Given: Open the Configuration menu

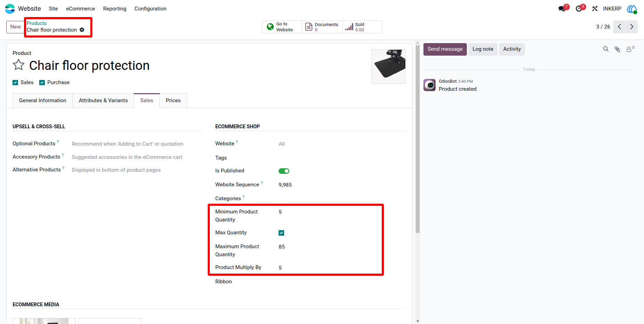Looking at the screenshot, I should click(x=150, y=9).
